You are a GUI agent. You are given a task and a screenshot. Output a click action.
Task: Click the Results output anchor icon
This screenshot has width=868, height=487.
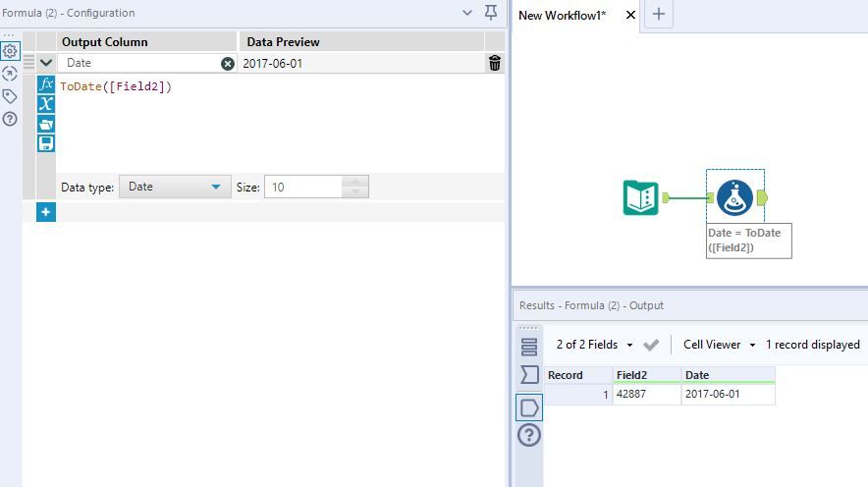529,407
